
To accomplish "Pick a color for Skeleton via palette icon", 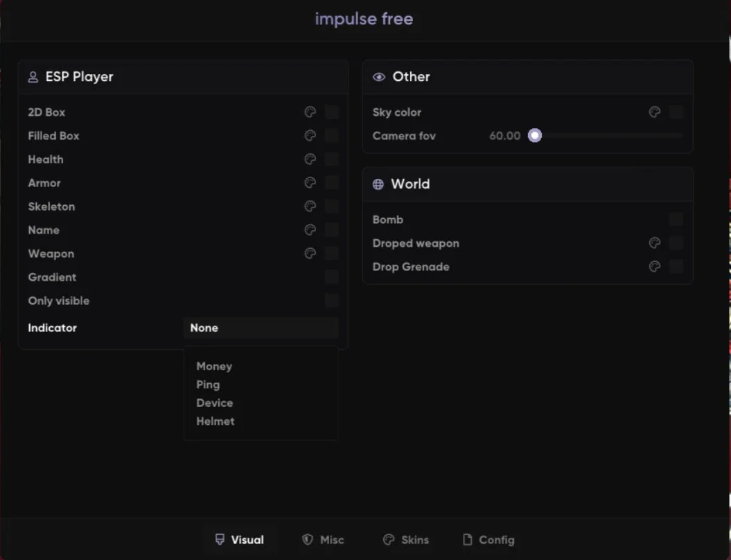I will (x=310, y=207).
